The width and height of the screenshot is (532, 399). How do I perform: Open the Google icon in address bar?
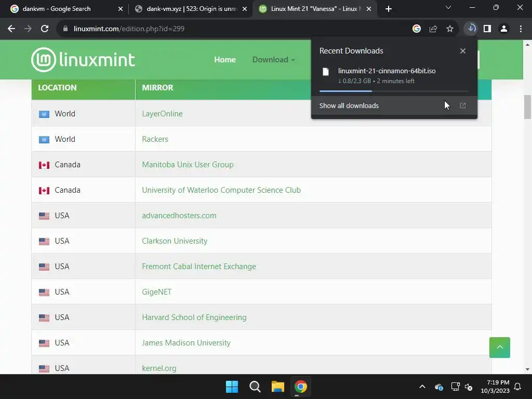tap(417, 29)
